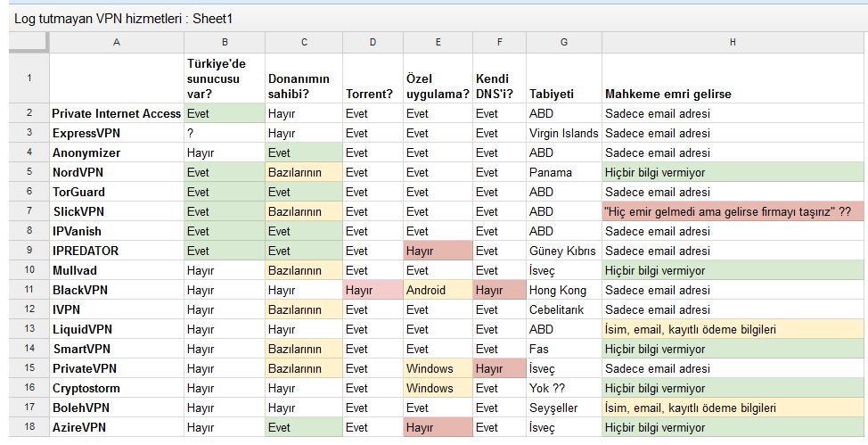Image resolution: width=868 pixels, height=445 pixels.
Task: Select 'Private Internet Access' cell
Action: pyautogui.click(x=116, y=113)
